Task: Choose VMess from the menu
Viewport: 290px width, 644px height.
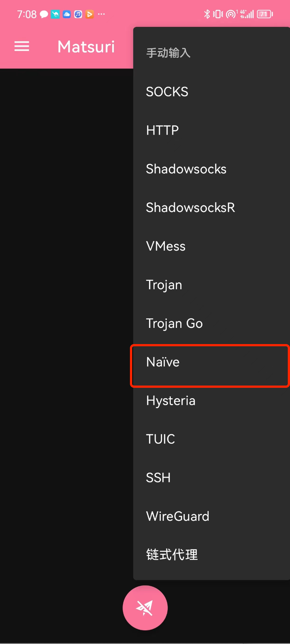Action: (x=166, y=246)
